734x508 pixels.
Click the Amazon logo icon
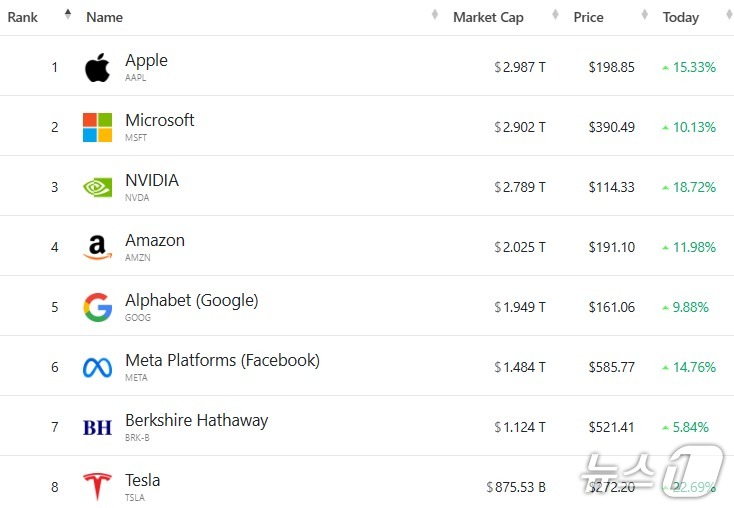[x=97, y=247]
